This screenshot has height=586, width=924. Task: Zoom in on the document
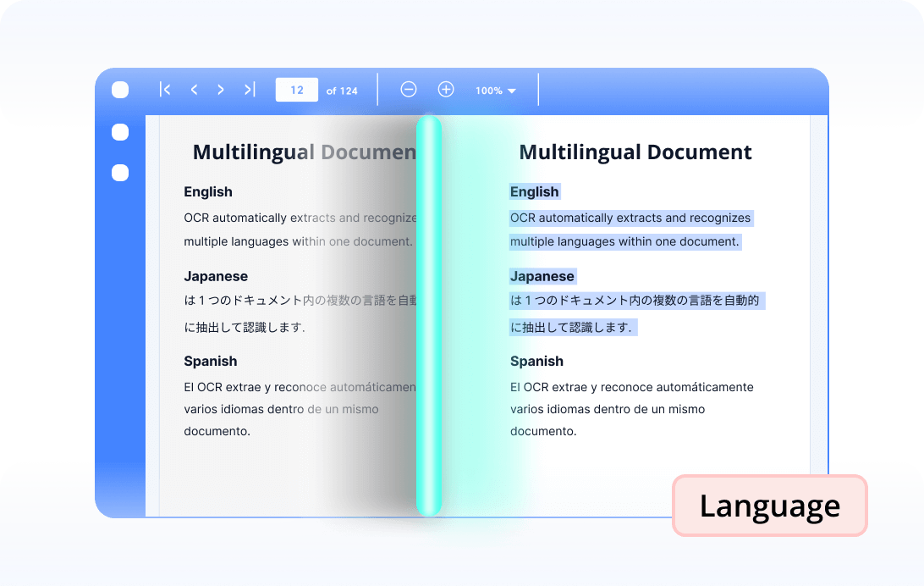pyautogui.click(x=446, y=89)
